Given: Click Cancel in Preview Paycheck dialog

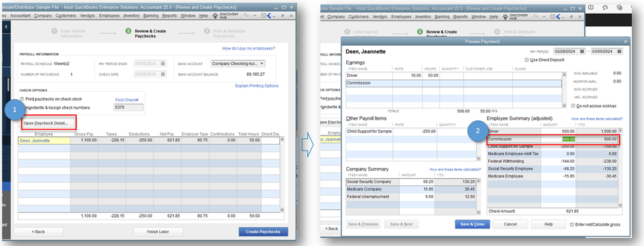Looking at the screenshot, I should 510,225.
